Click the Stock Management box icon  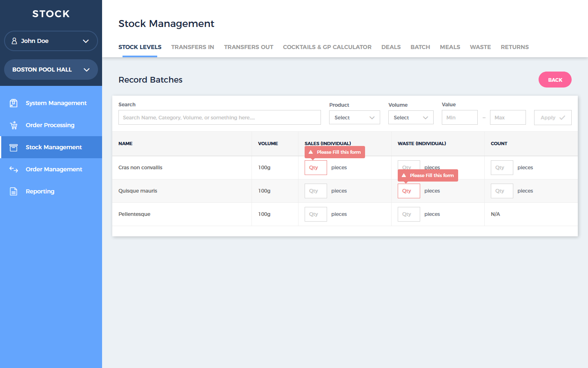point(13,147)
